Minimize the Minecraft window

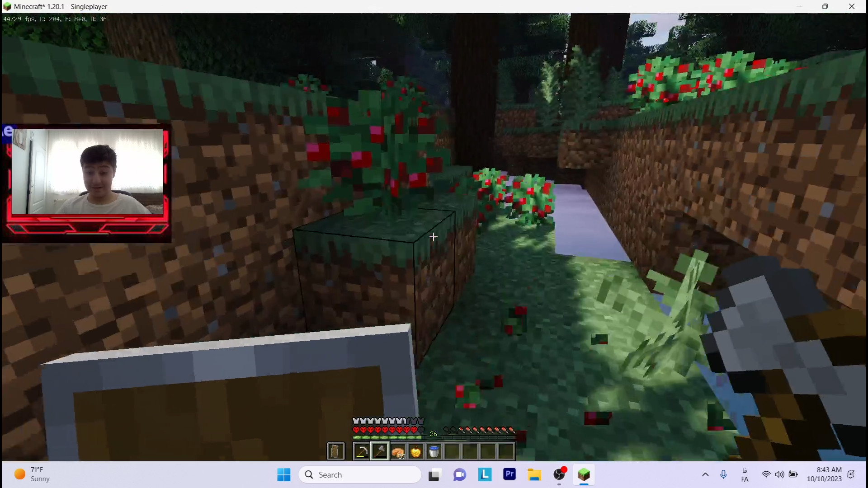coord(799,6)
